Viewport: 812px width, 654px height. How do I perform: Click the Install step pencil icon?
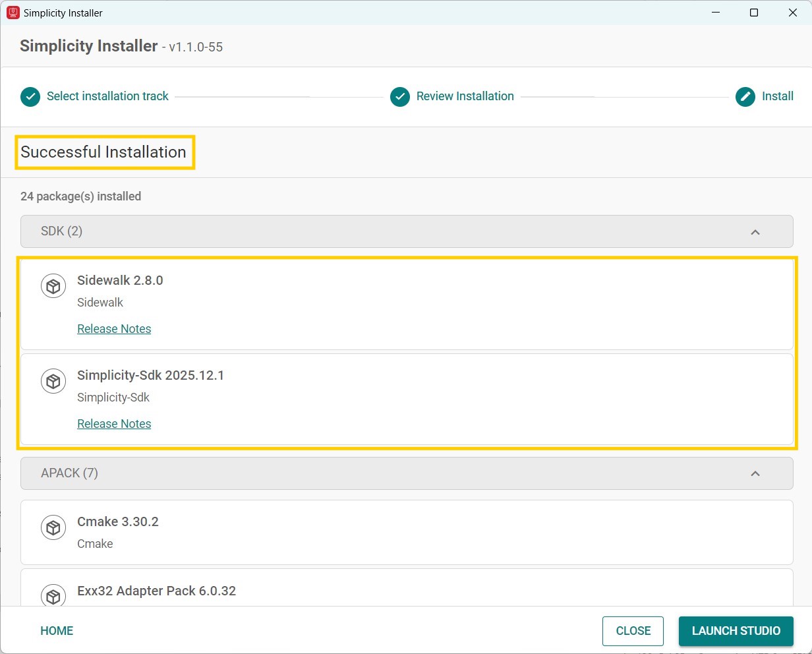pyautogui.click(x=745, y=97)
